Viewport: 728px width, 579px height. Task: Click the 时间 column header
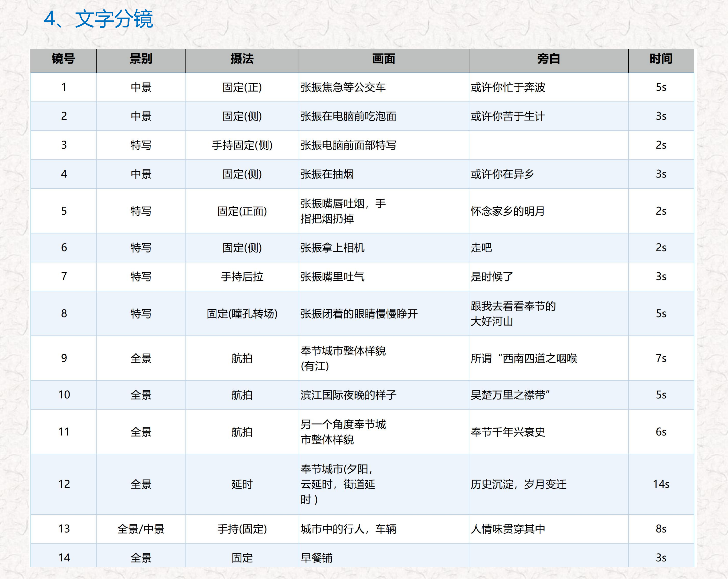point(661,59)
